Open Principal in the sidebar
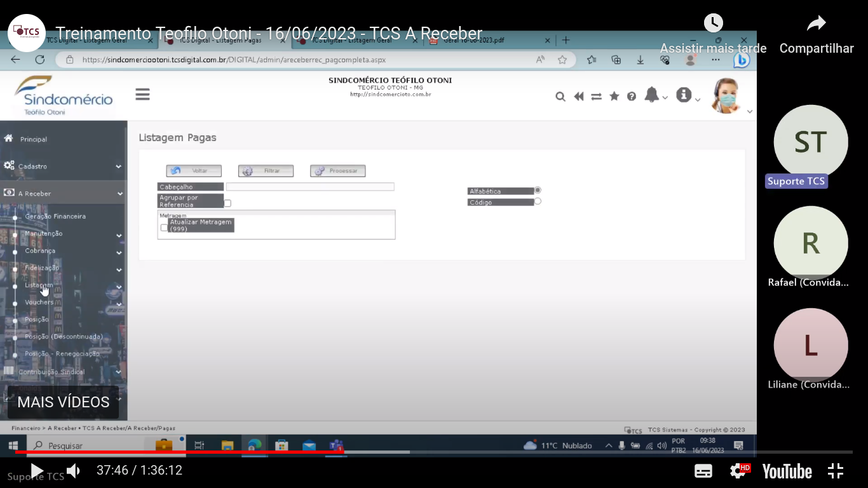This screenshot has height=488, width=868. coord(33,139)
